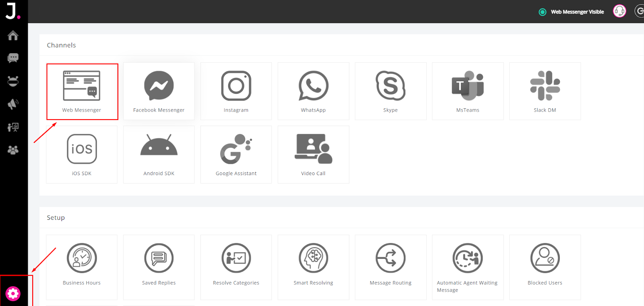Open the agent headset avatar menu
Screen dimensions: 644x306
click(619, 11)
